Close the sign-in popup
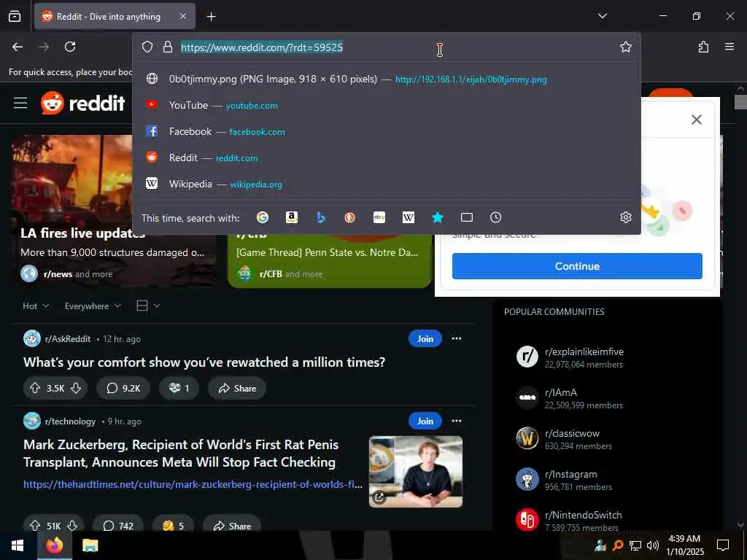This screenshot has height=560, width=747. click(696, 120)
